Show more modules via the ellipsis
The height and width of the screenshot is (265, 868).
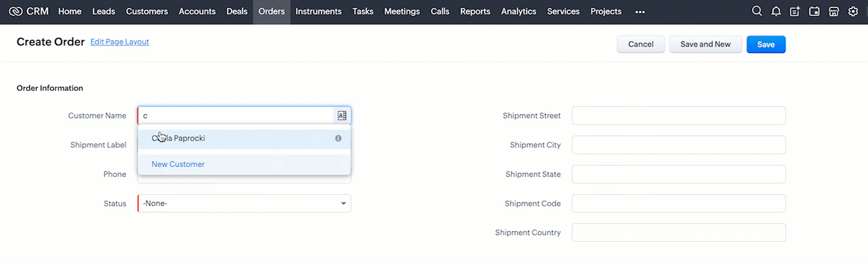(640, 12)
